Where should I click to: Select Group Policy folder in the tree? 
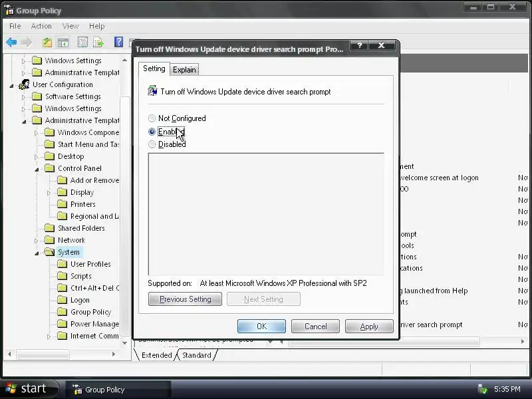[90, 312]
